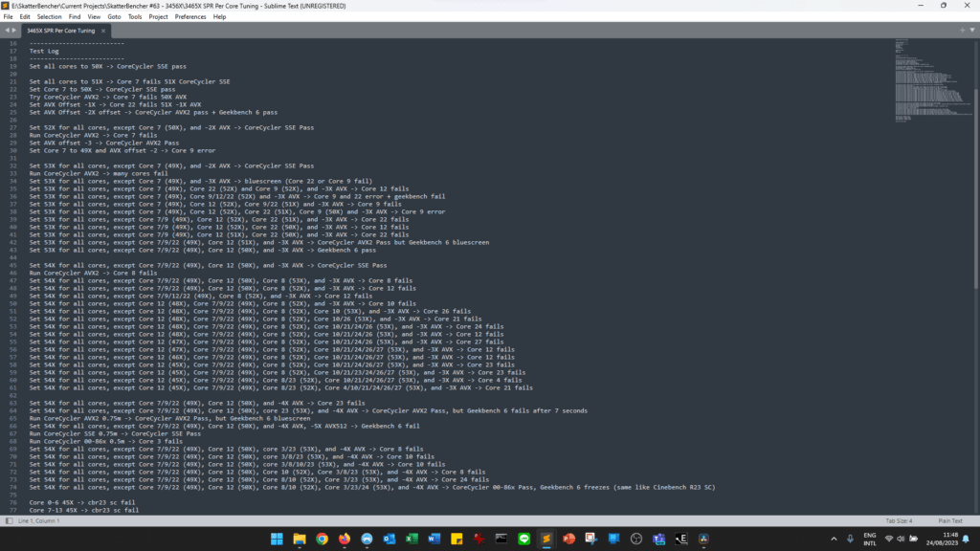
Task: Click line 'Set Core 7 to 50X -> CoreCycler SSE pass'
Action: tap(101, 89)
